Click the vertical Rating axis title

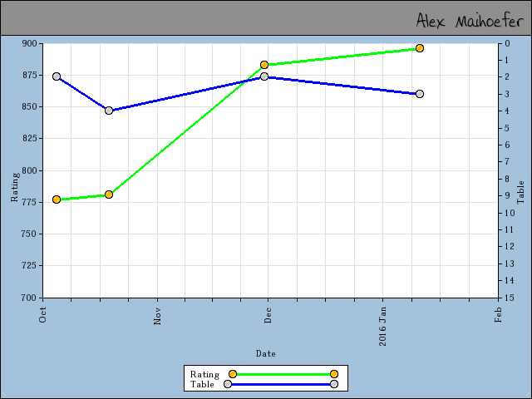(15, 187)
